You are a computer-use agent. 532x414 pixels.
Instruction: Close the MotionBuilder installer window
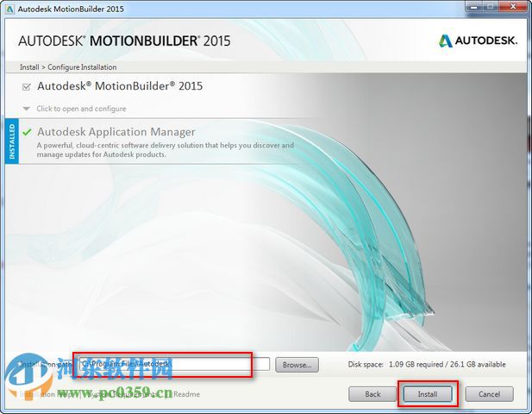click(513, 7)
